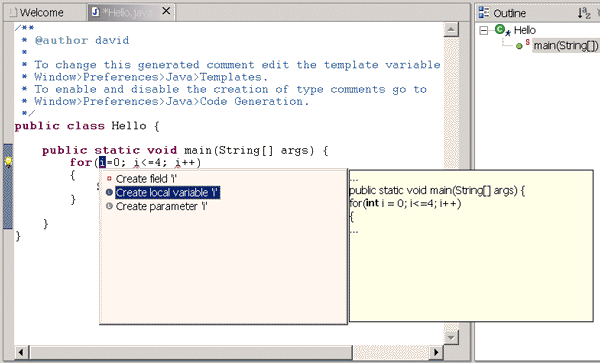
Task: Click the Outline view icon
Action: coord(484,13)
